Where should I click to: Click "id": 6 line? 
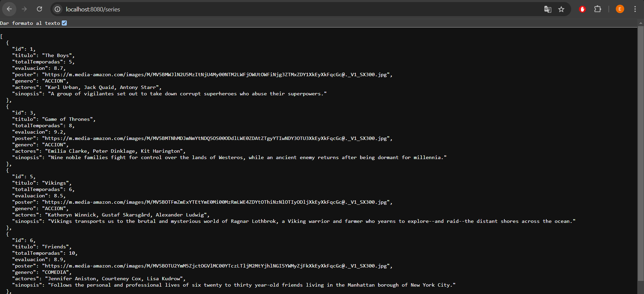click(x=24, y=240)
